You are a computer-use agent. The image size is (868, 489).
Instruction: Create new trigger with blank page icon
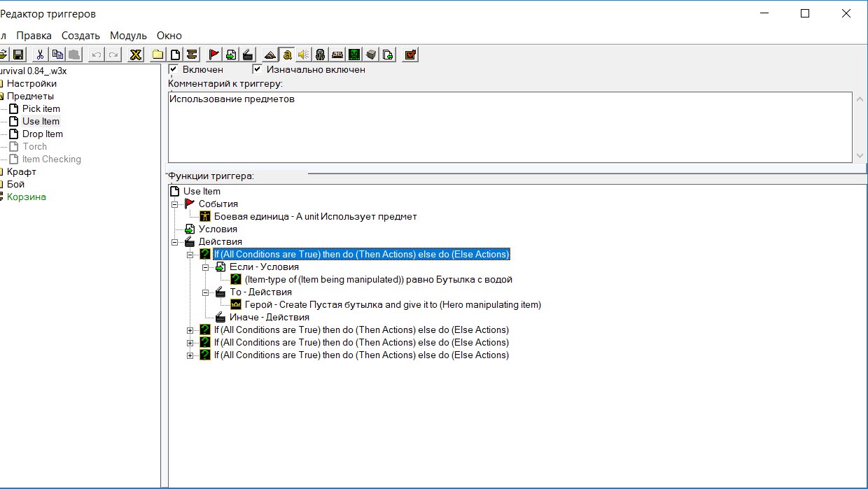coord(175,55)
